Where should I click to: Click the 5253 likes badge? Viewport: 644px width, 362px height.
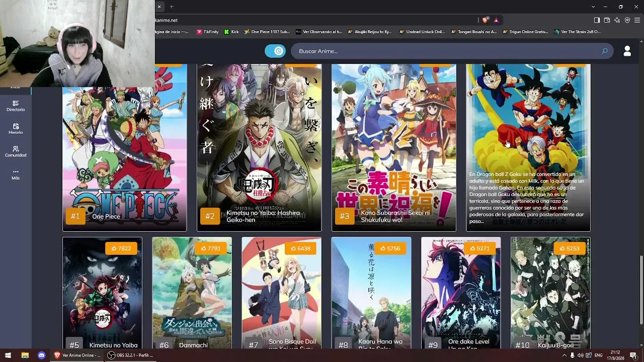(x=570, y=248)
